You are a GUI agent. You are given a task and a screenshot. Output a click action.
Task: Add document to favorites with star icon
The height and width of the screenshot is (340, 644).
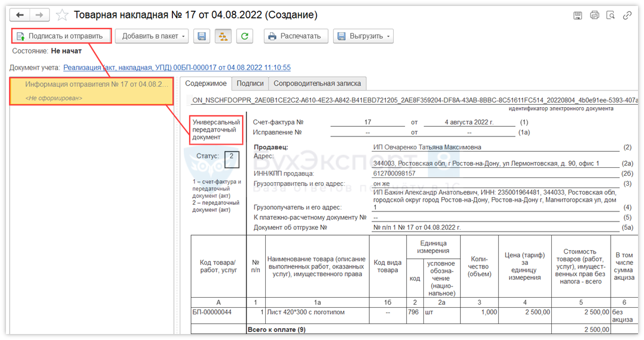click(61, 15)
